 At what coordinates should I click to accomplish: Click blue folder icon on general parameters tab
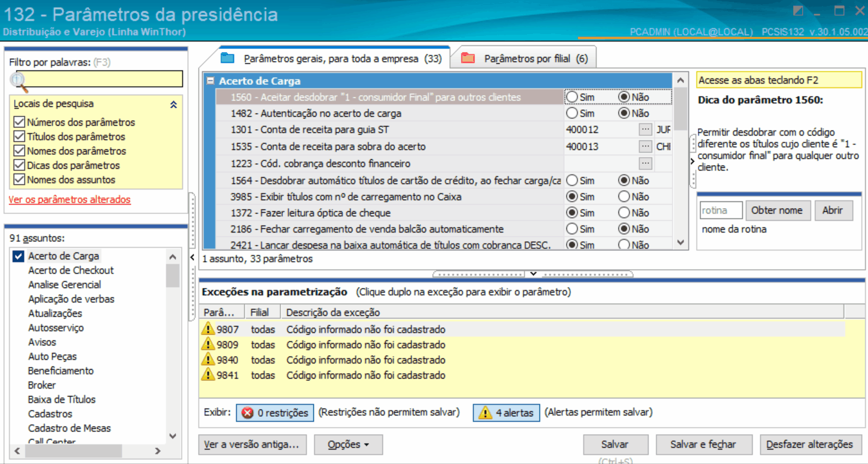coord(227,58)
